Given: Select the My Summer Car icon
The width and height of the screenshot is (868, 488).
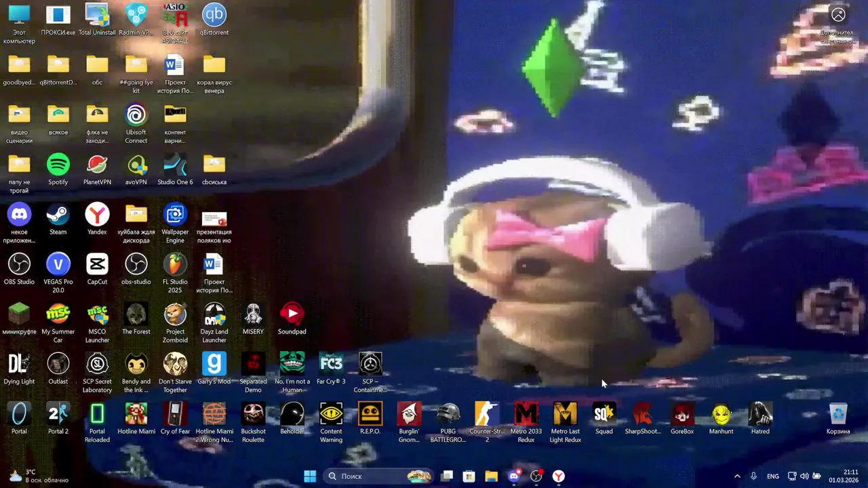Looking at the screenshot, I should [58, 323].
